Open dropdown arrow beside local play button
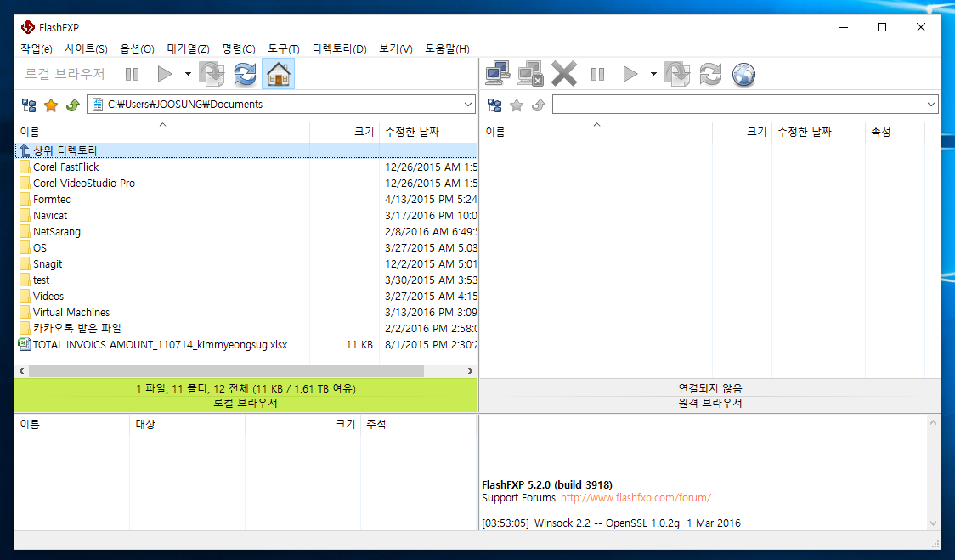Viewport: 955px width, 560px height. pos(188,75)
